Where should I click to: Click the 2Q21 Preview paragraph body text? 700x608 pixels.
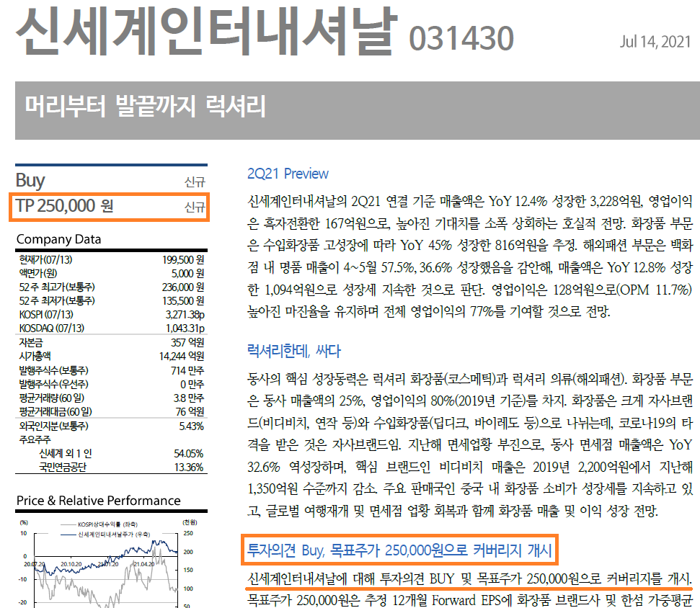[469, 256]
